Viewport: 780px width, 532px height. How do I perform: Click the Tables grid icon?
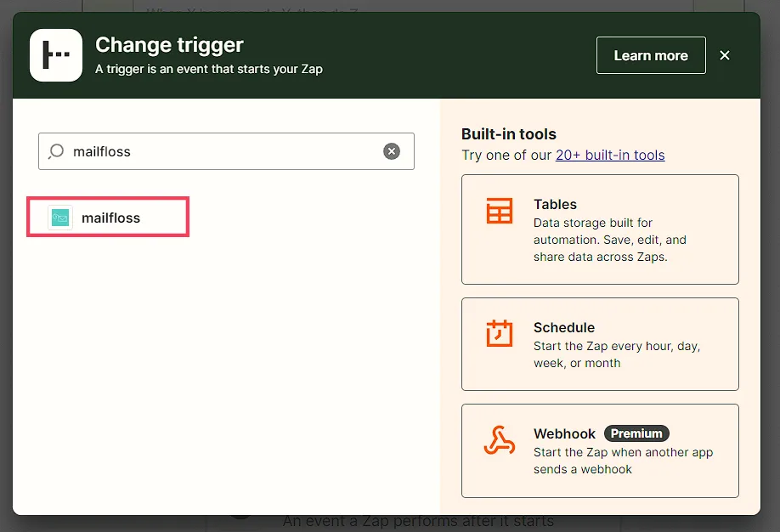[x=500, y=211]
